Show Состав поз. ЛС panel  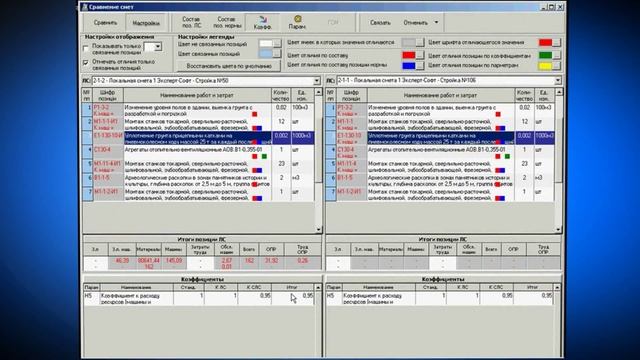[x=191, y=22]
